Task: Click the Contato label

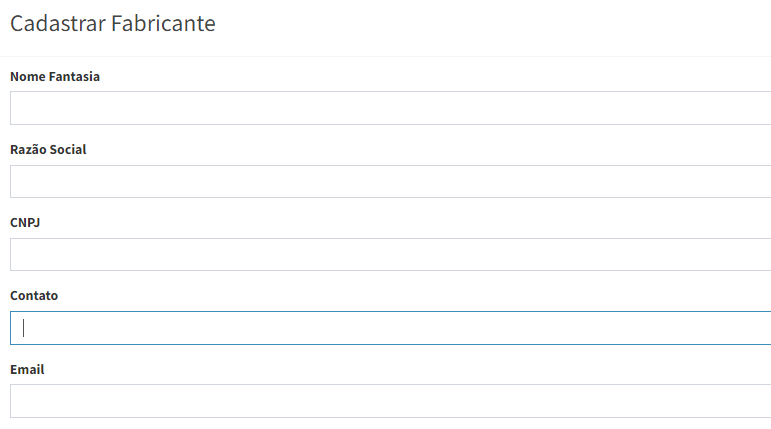Action: click(34, 296)
